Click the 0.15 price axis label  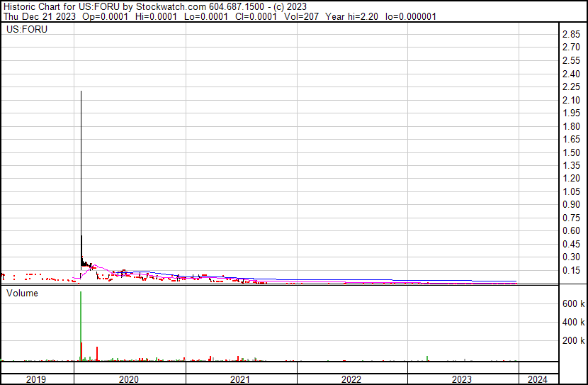click(571, 270)
